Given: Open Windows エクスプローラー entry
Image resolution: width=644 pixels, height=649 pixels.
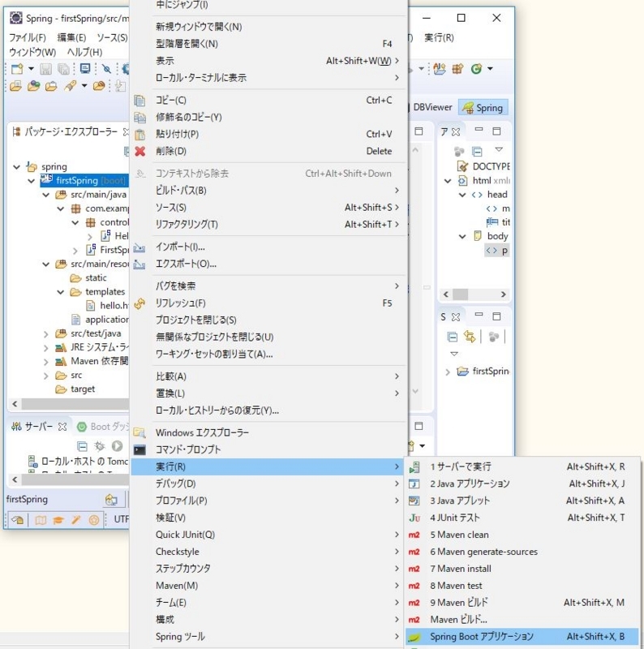Looking at the screenshot, I should 268,432.
